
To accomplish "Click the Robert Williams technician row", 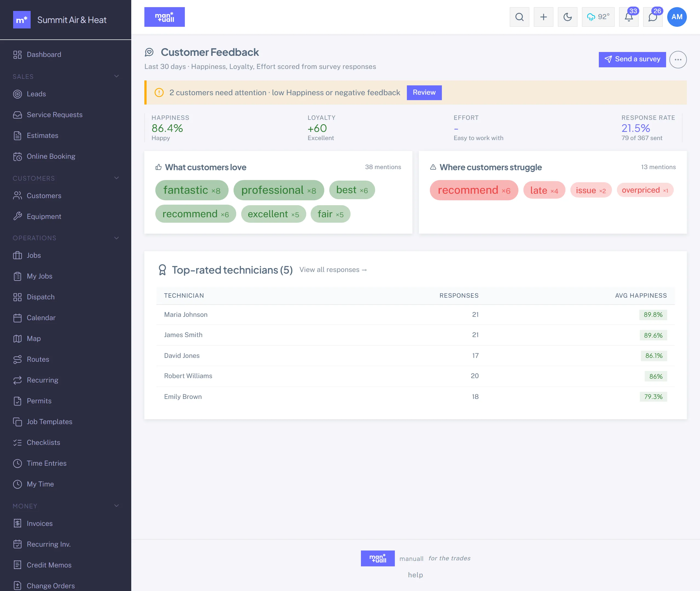I will coord(415,376).
